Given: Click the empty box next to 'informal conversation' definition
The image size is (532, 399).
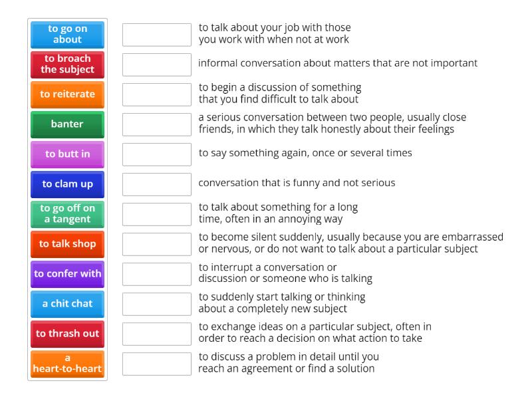Looking at the screenshot, I should 156,65.
